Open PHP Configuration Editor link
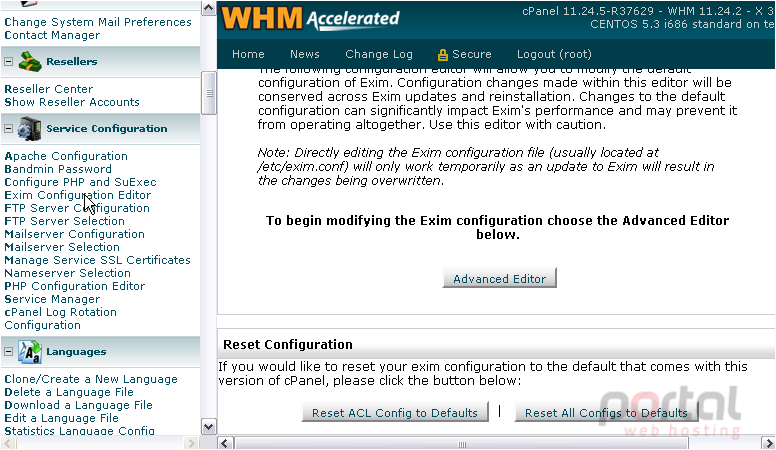Viewport: 776px width, 450px height. [x=75, y=286]
